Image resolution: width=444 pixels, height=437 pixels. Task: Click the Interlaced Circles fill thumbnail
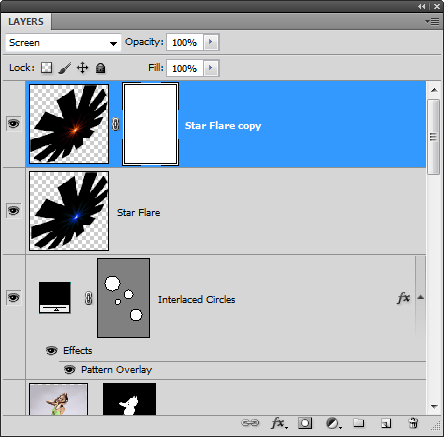point(55,298)
